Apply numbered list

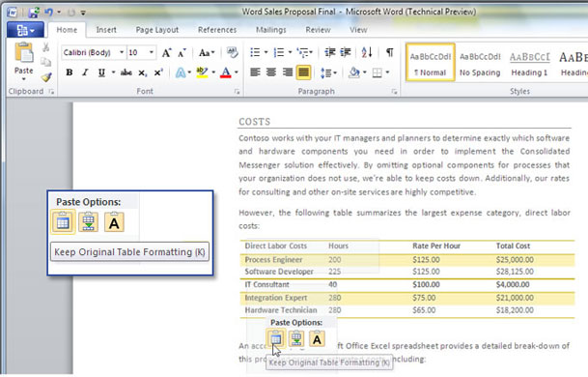tap(279, 52)
